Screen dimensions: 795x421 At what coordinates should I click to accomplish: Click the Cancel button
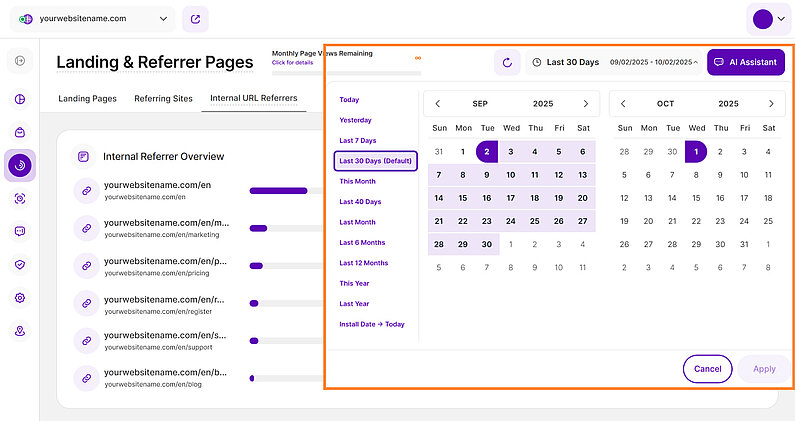(707, 369)
